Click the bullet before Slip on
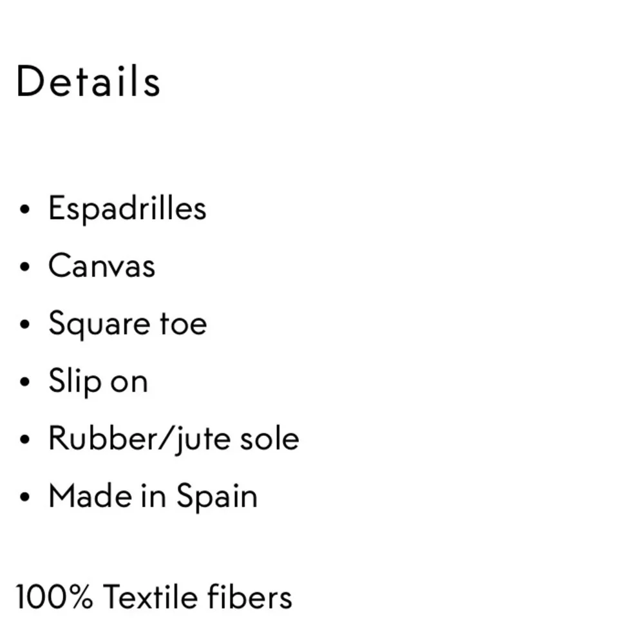This screenshot has width=644, height=644. click(x=24, y=381)
